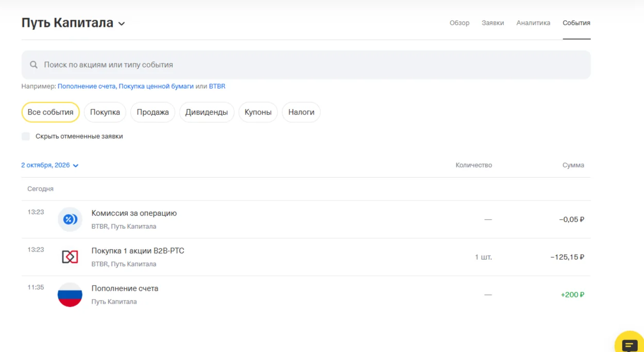This screenshot has width=644, height=352.
Task: Click the −0,05 ₽ commission amount
Action: tap(572, 220)
